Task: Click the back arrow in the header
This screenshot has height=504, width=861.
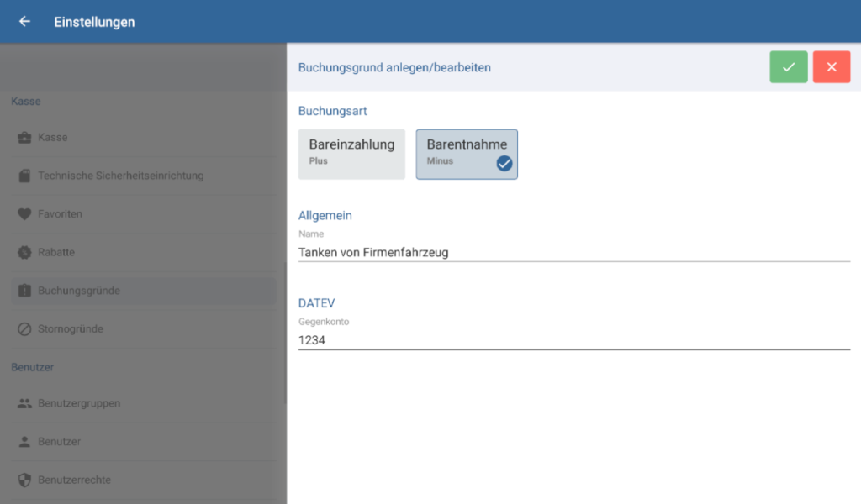Action: point(24,22)
